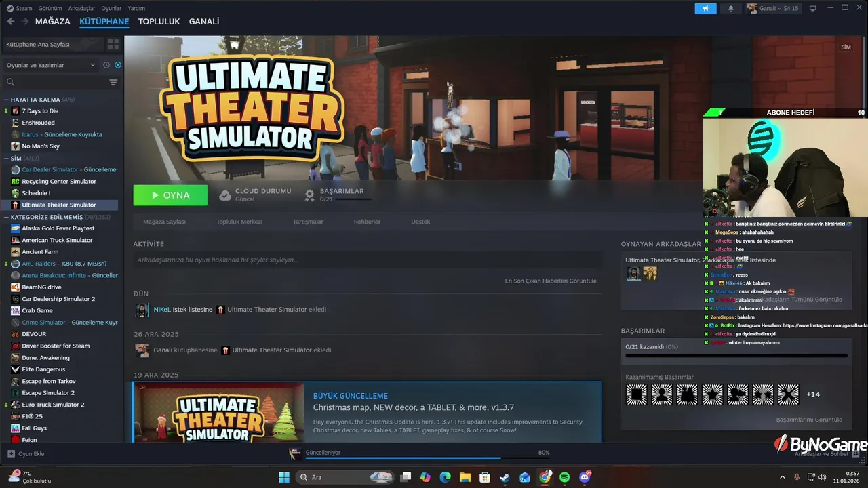
Task: Open Christmas update news thumbnail
Action: point(218,412)
